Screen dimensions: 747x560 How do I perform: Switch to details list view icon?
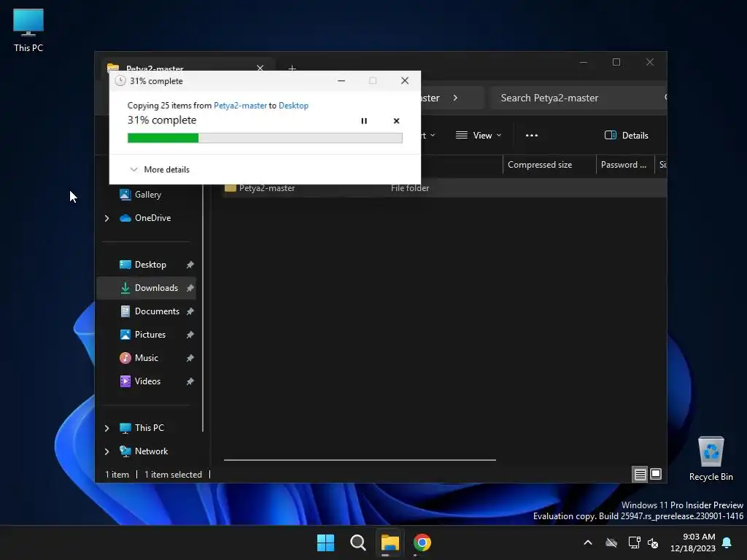[640, 474]
